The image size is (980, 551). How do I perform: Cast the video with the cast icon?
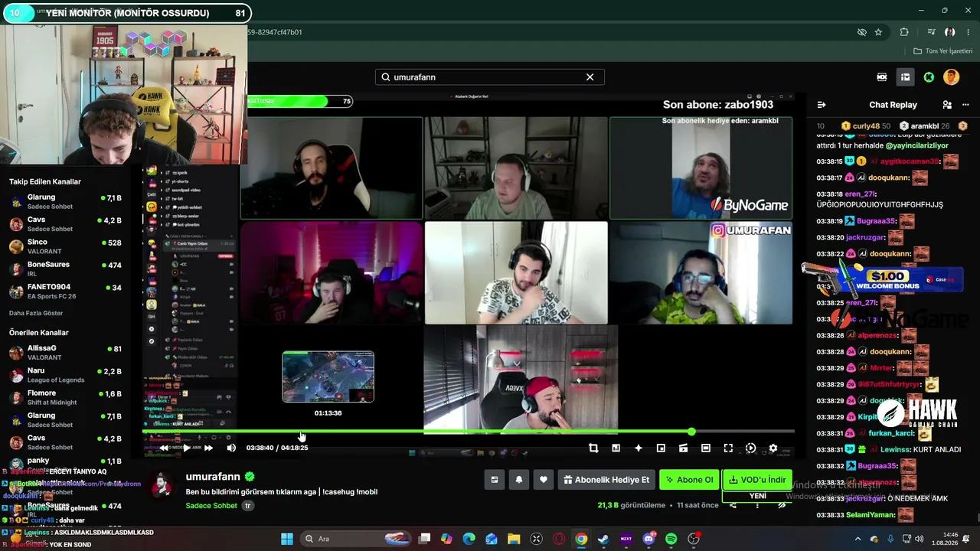683,448
